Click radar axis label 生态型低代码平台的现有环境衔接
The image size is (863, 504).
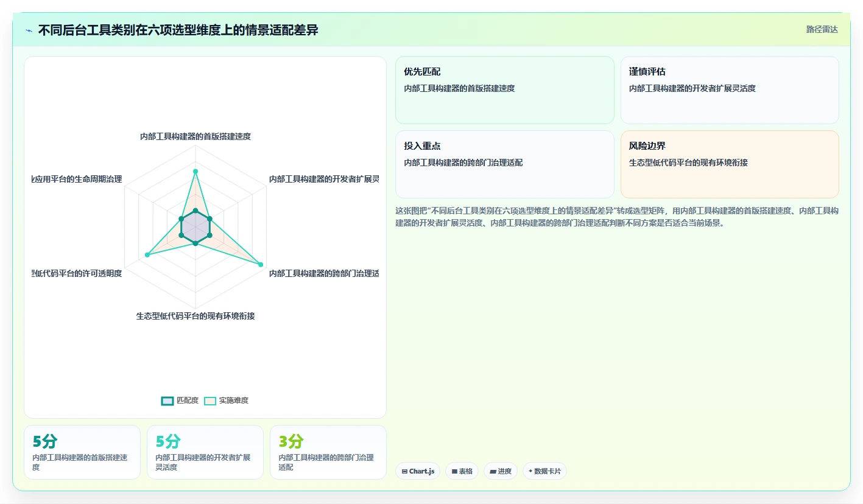(x=195, y=316)
